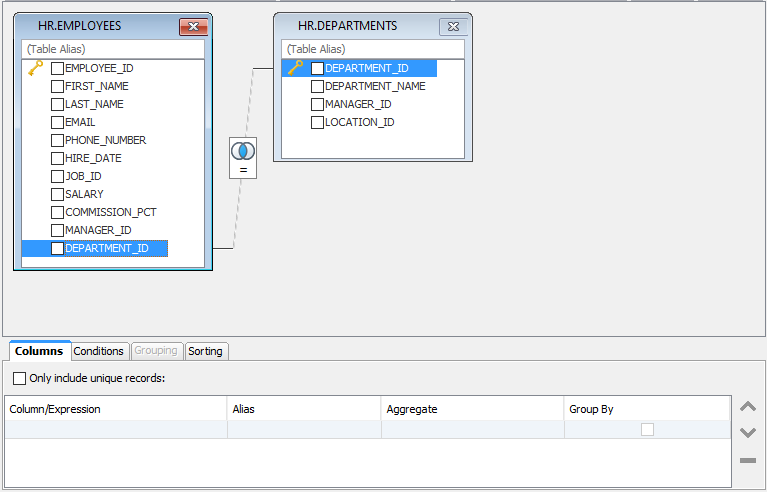The image size is (767, 492).
Task: Click the remove row minus icon
Action: pyautogui.click(x=747, y=460)
